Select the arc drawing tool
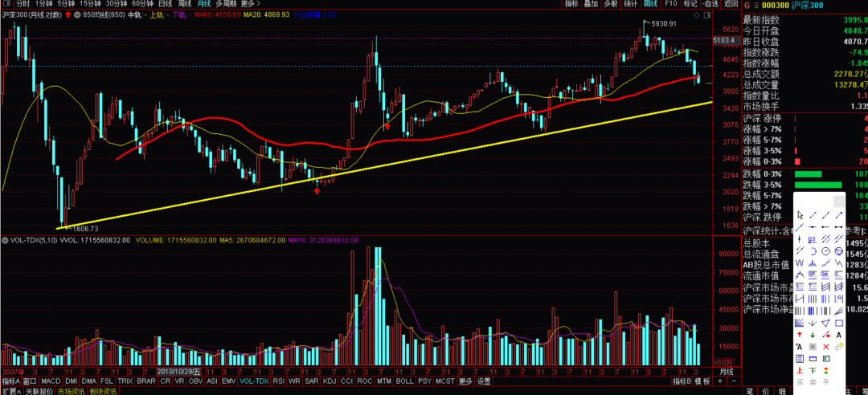Screen dimensions: 868x395 [813, 250]
